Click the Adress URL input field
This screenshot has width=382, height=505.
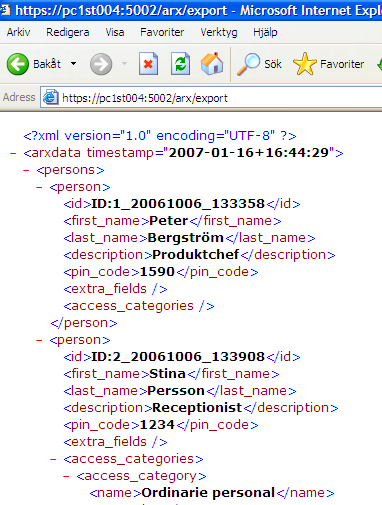tap(211, 98)
